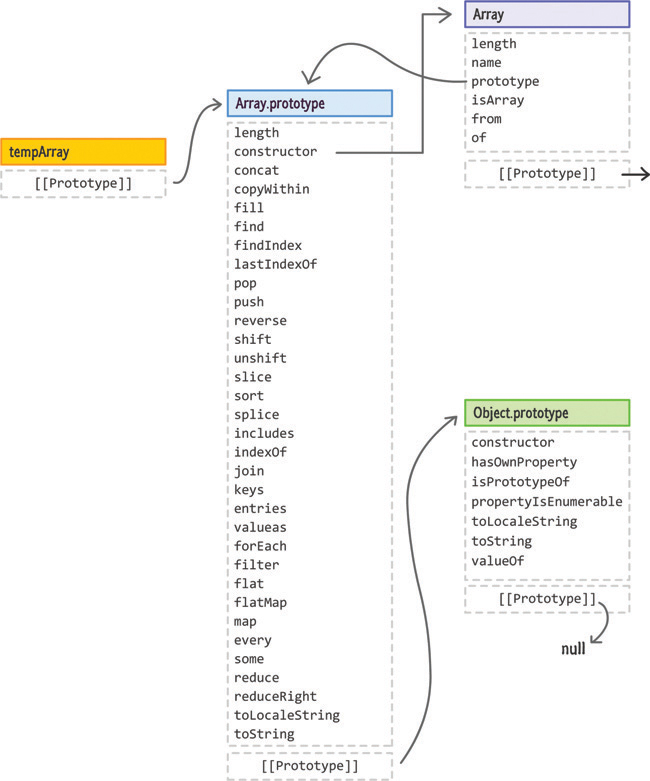Select toString in Array.prototype list
This screenshot has width=650, height=781.
(x=264, y=734)
